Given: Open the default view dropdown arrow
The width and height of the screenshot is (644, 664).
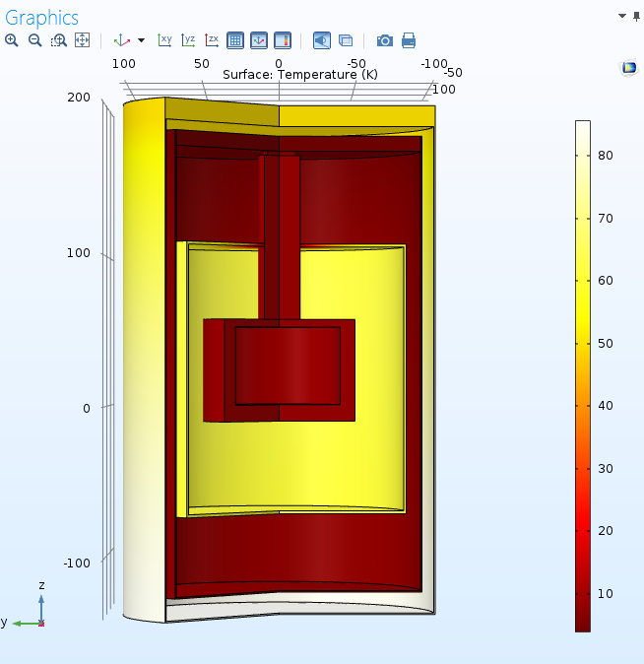Looking at the screenshot, I should (141, 40).
